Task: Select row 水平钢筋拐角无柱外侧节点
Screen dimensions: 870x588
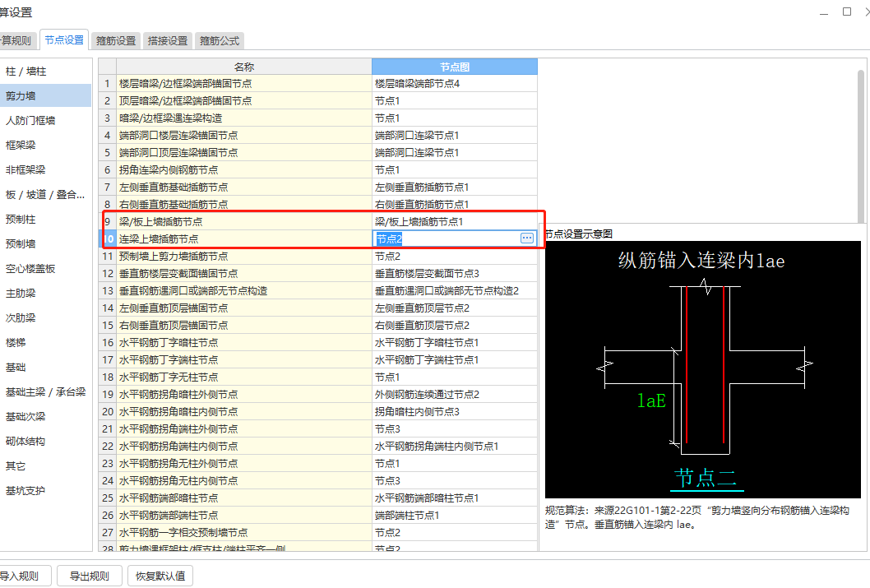Action: [x=243, y=463]
